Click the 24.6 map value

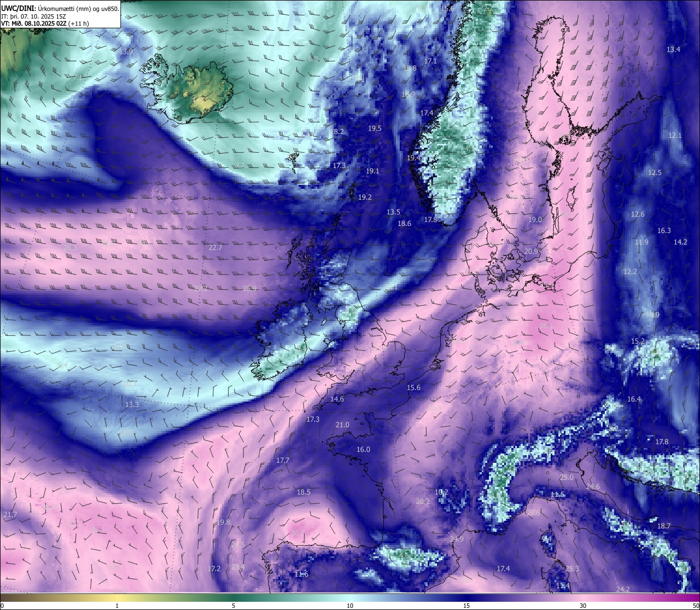(x=593, y=487)
